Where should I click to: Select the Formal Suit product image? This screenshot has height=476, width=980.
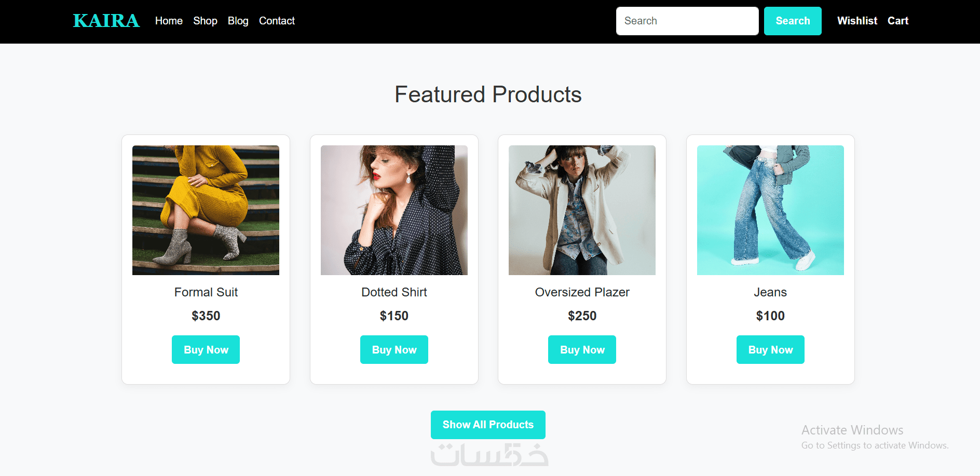(206, 210)
